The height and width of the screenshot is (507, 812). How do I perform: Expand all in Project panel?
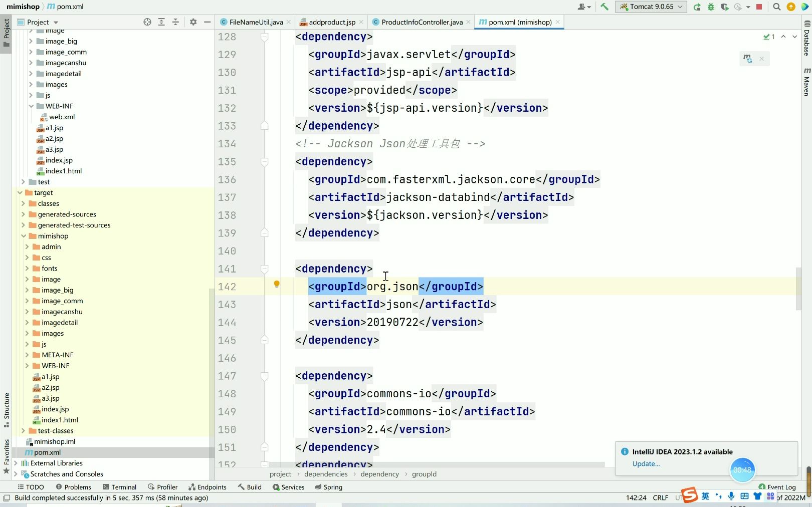coord(161,22)
